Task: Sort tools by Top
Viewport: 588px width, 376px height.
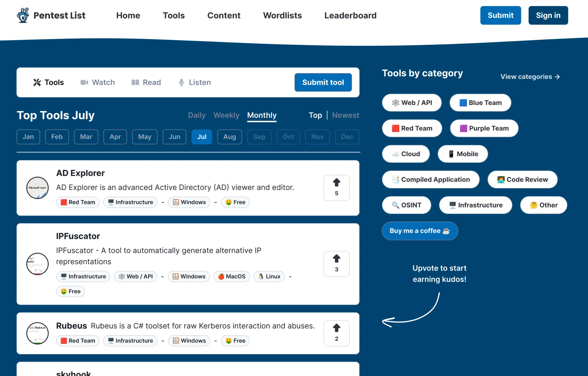Action: point(315,115)
